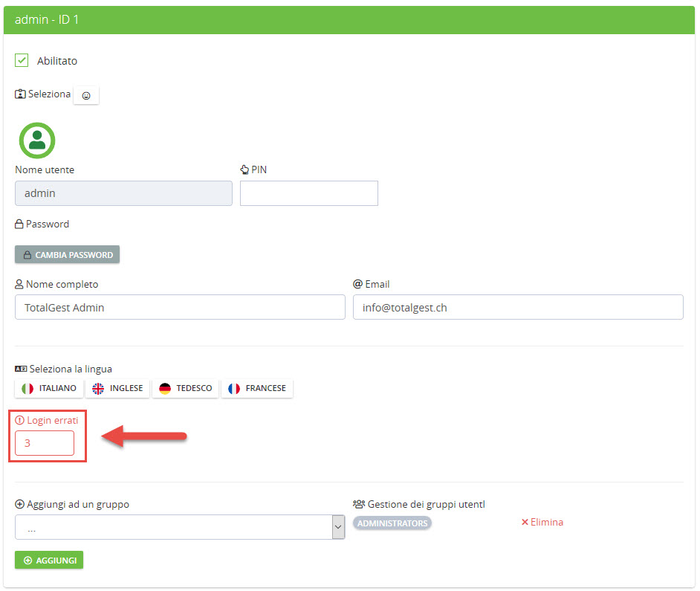Click the smiley face select button

86,96
